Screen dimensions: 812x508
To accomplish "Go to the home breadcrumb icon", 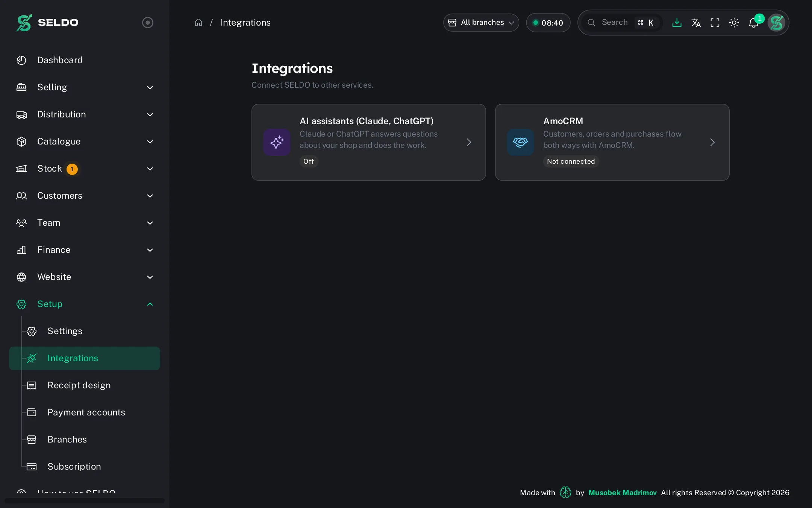I will (x=198, y=23).
